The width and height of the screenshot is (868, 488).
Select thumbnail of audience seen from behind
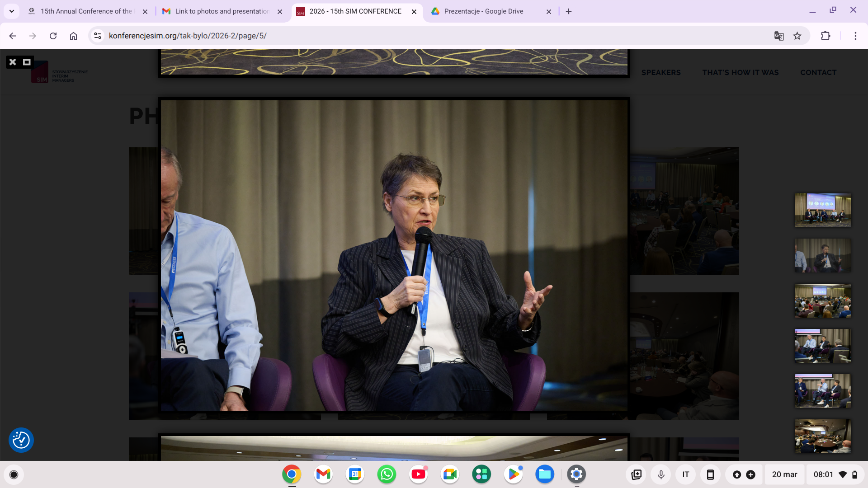(x=823, y=300)
